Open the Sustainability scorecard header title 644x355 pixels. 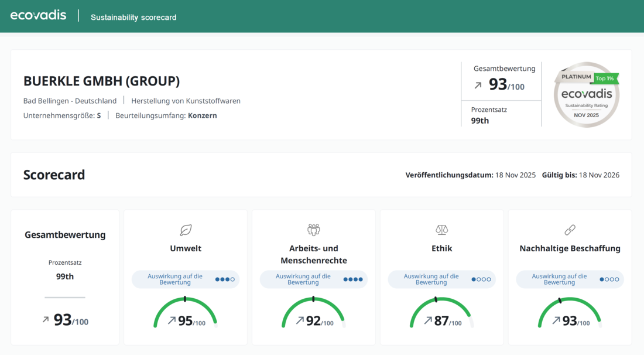tap(133, 18)
